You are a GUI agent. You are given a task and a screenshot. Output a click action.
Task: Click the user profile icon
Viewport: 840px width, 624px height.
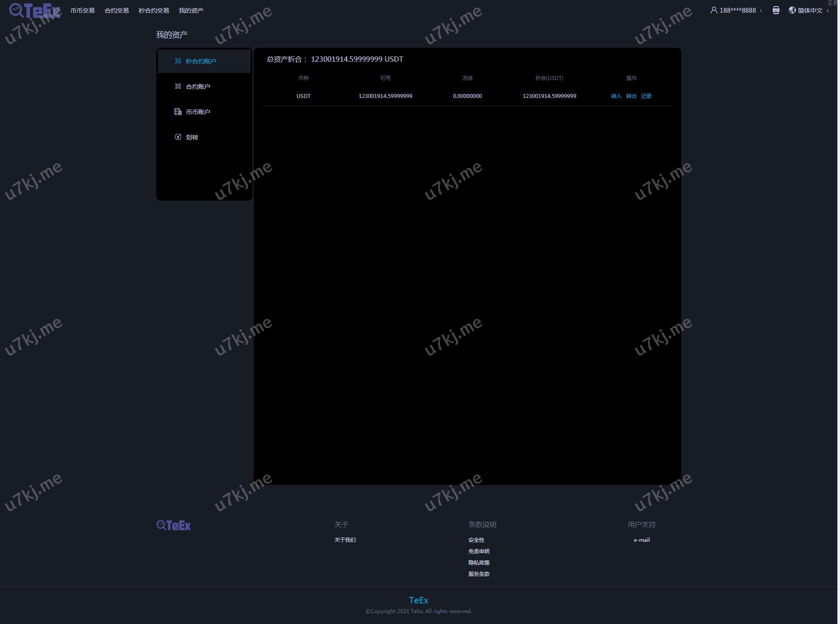pos(714,10)
